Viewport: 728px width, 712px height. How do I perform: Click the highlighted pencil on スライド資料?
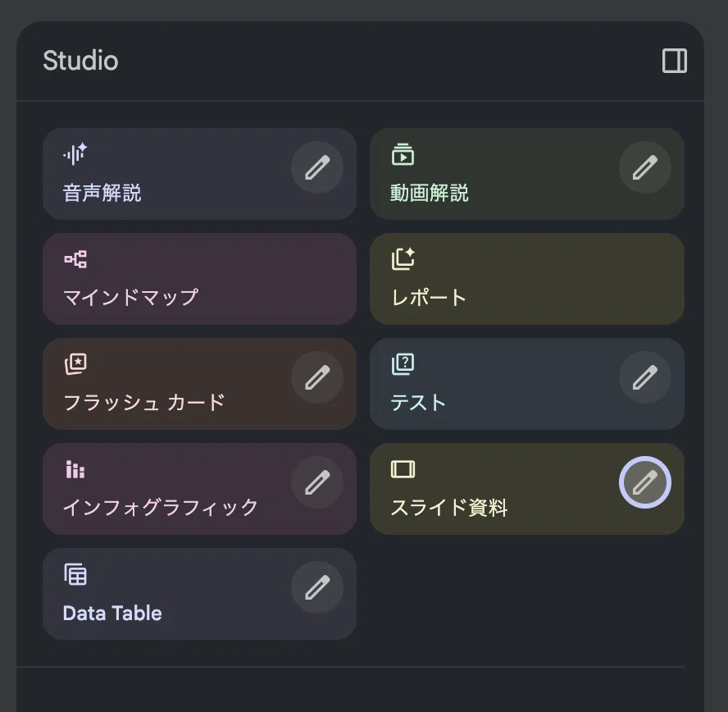(645, 482)
